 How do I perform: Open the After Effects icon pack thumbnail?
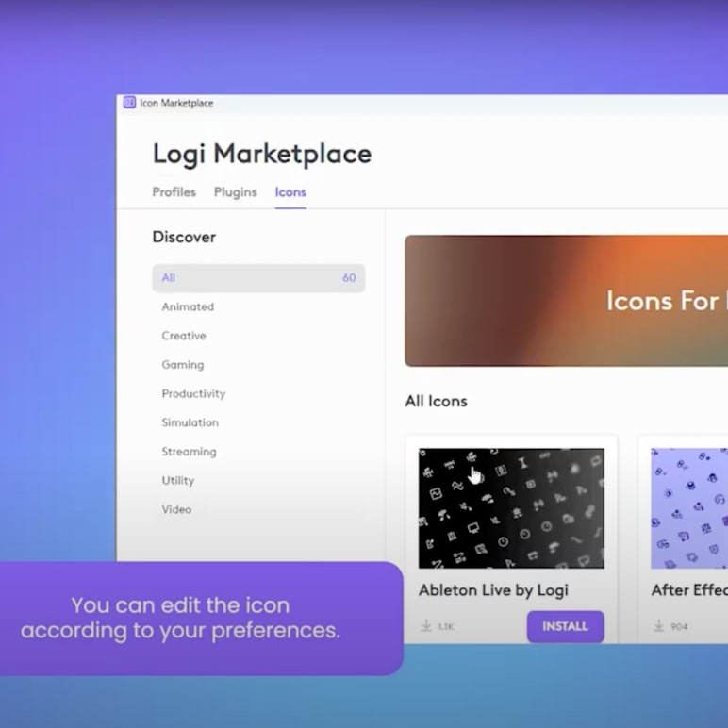click(x=689, y=508)
